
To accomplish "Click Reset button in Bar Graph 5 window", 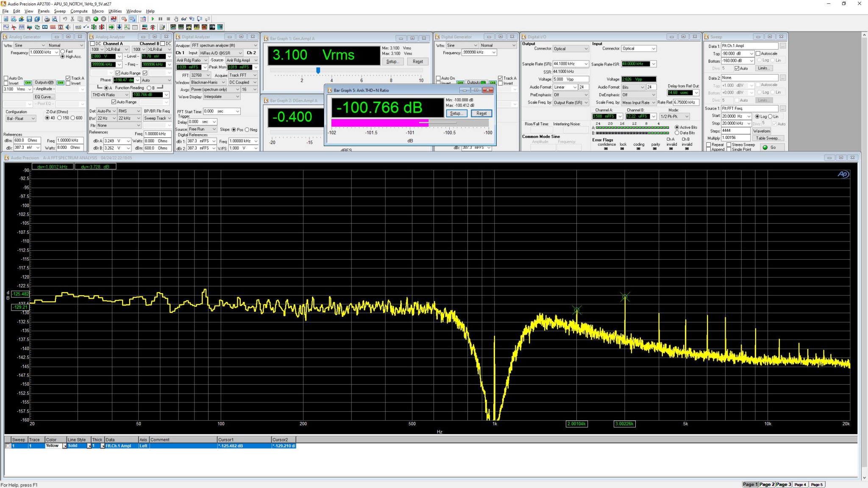I will (481, 114).
